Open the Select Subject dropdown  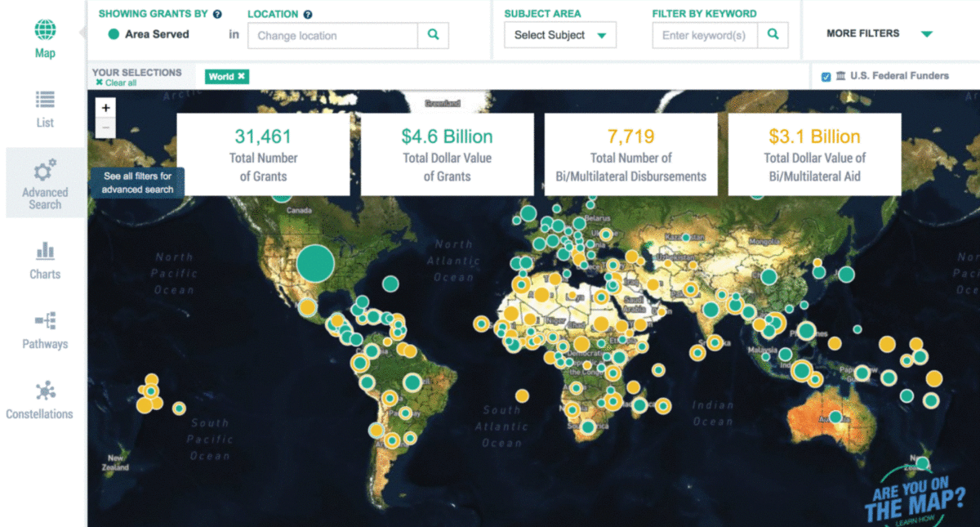(559, 35)
